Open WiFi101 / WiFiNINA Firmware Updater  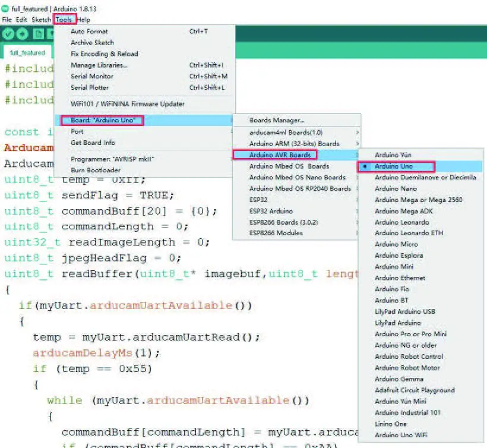[x=145, y=104]
